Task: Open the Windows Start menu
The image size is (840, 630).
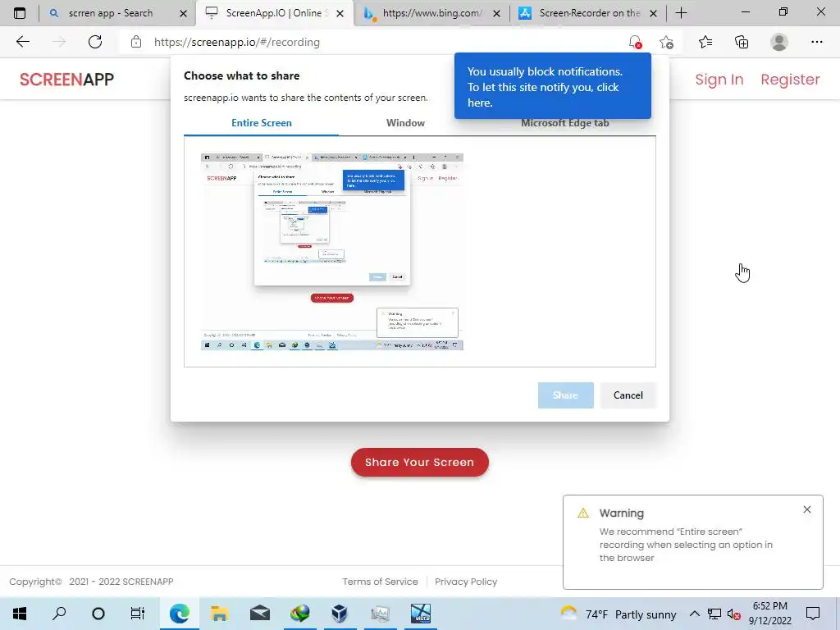Action: (x=20, y=614)
